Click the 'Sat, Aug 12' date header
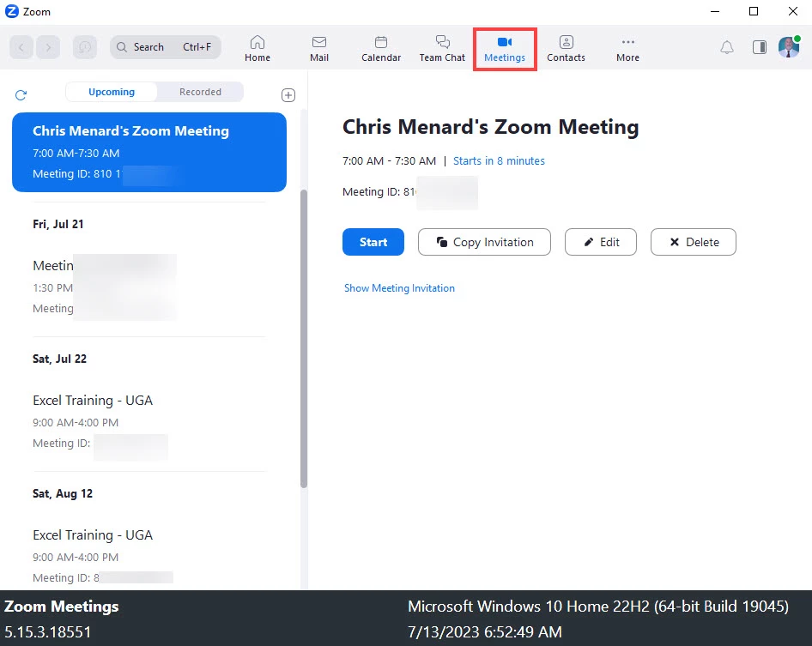This screenshot has height=646, width=812. click(63, 493)
